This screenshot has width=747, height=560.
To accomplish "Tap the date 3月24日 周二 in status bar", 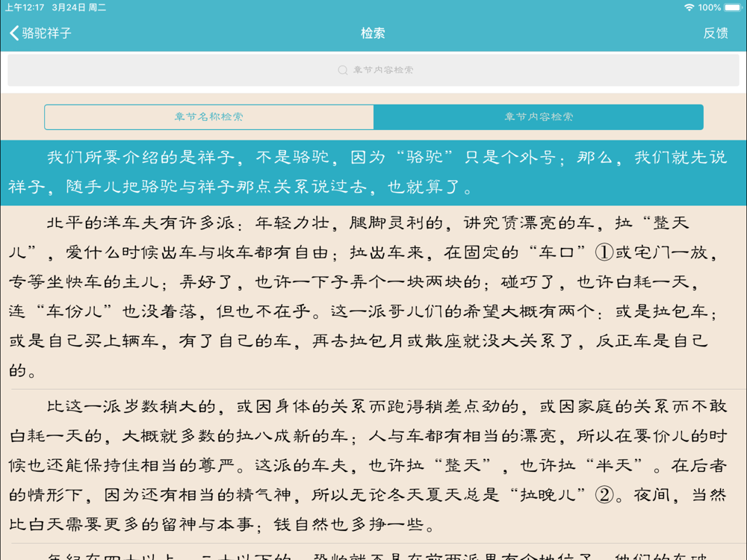I will coord(79,7).
